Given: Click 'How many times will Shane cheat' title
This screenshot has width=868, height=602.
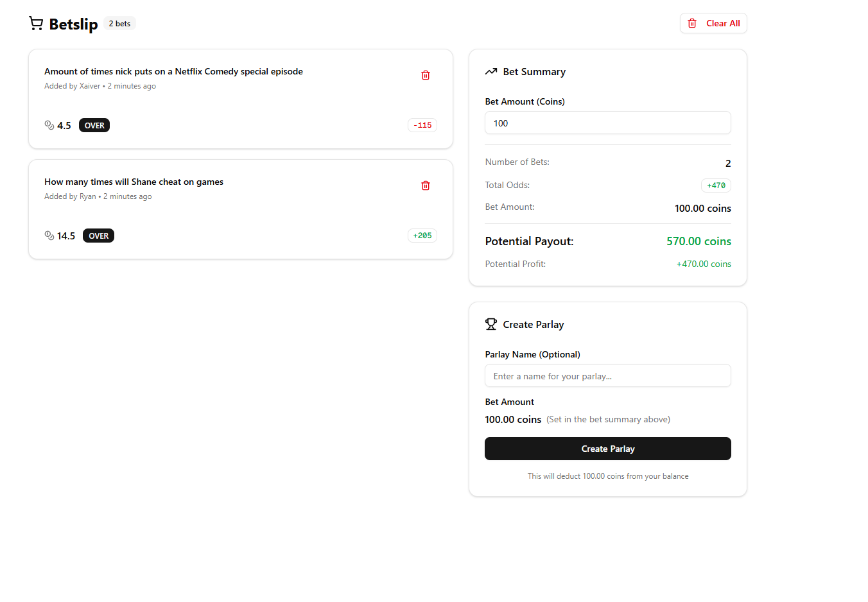Looking at the screenshot, I should click(x=134, y=182).
